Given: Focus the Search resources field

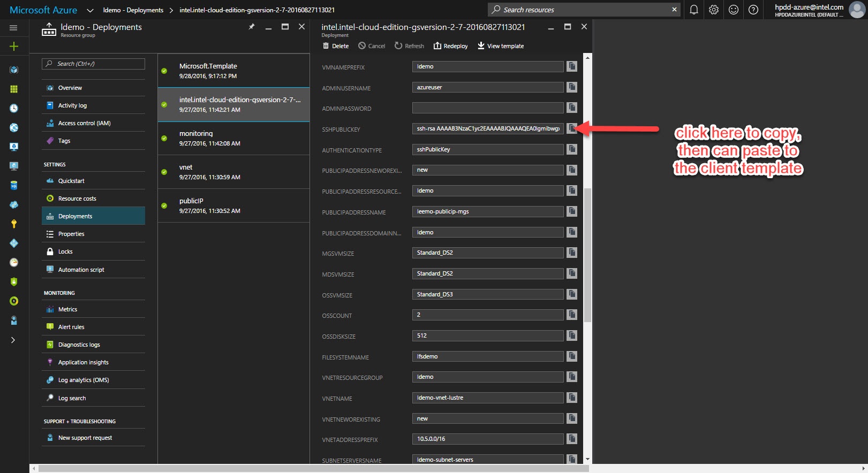Looking at the screenshot, I should pyautogui.click(x=584, y=10).
